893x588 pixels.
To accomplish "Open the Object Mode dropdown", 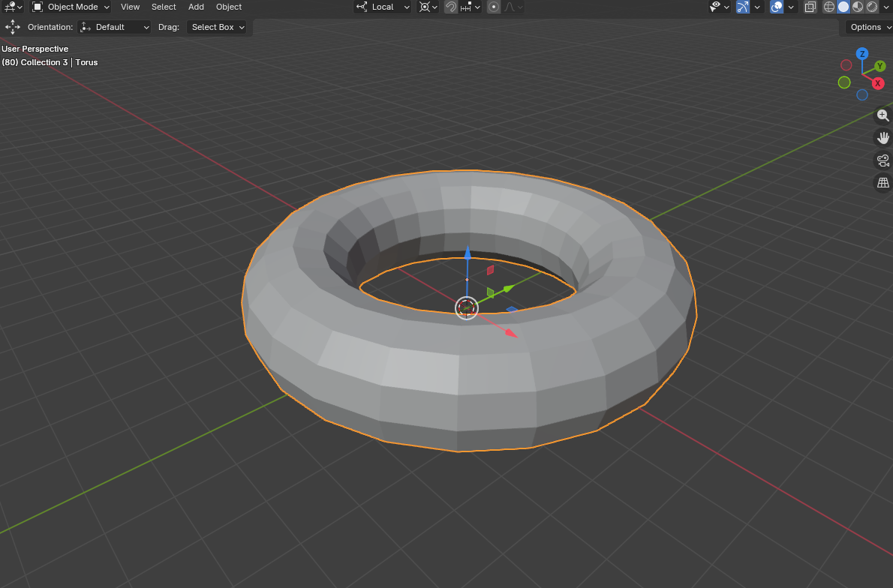I will [x=70, y=7].
